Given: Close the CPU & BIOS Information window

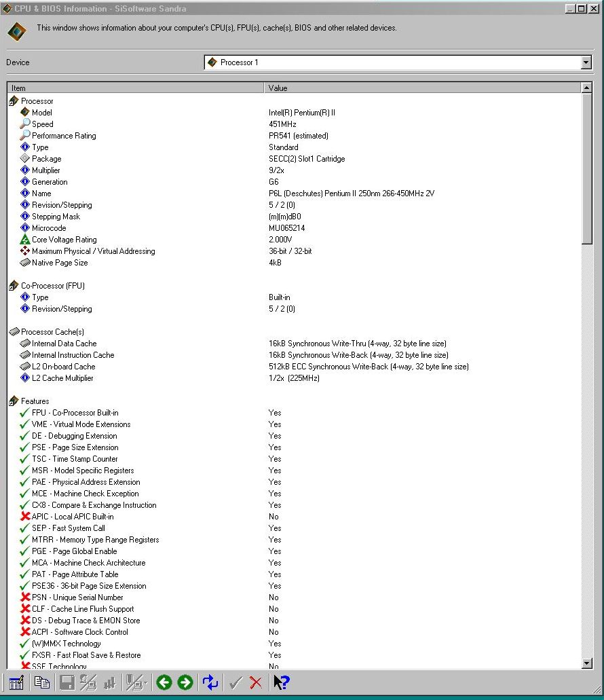Looking at the screenshot, I should tap(594, 8).
